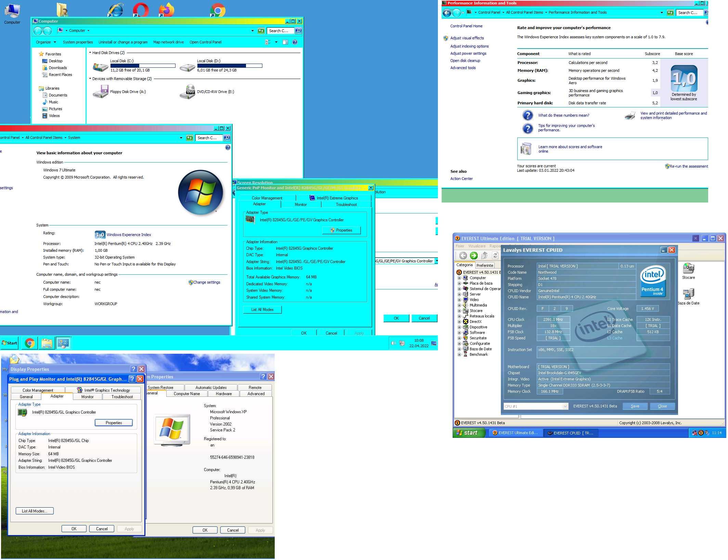Screen dimensions: 728x560
Task: Click Adjust visual effects link
Action: tap(467, 38)
